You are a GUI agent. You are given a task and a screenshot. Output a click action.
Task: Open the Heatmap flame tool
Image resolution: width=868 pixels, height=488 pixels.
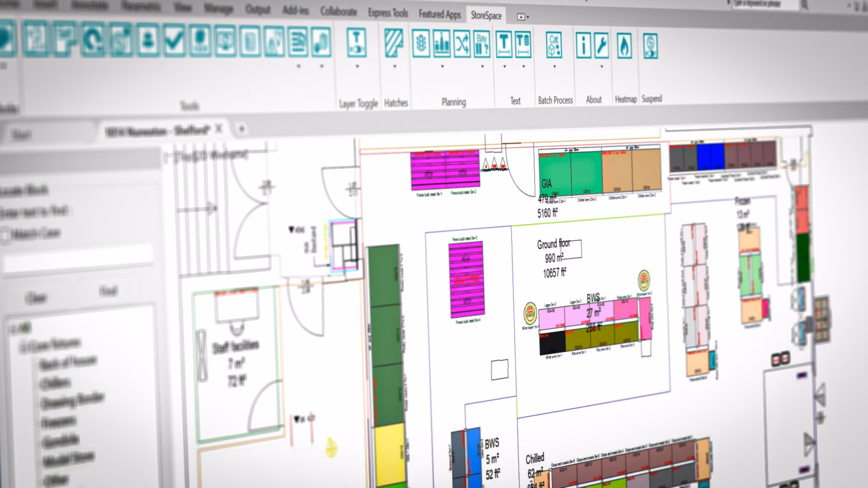tap(624, 46)
